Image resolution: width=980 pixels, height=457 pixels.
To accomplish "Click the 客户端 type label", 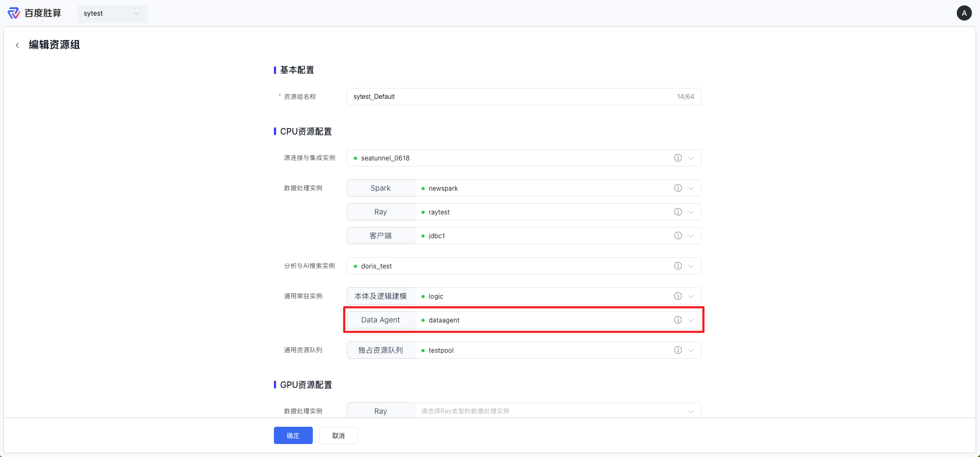I will tap(380, 236).
